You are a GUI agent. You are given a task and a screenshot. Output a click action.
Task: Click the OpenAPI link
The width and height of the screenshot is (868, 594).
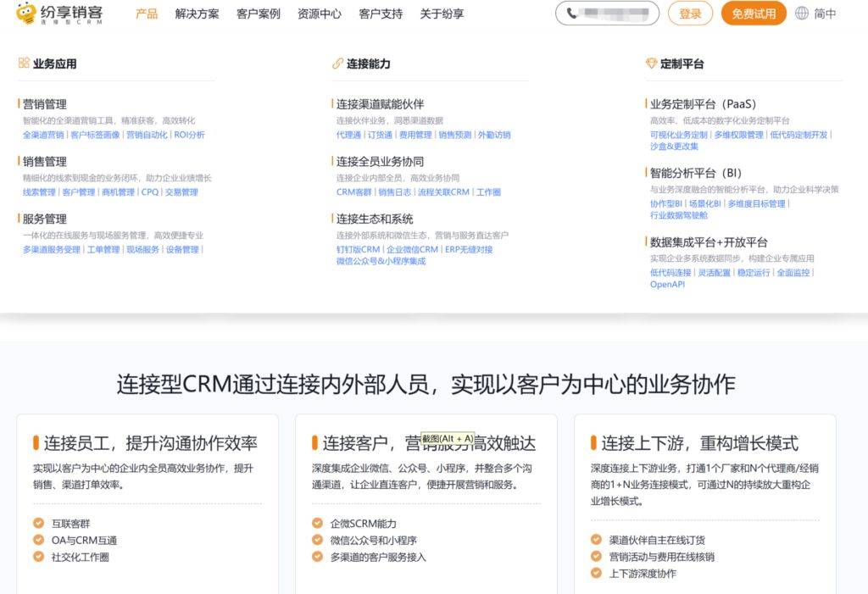pos(668,284)
